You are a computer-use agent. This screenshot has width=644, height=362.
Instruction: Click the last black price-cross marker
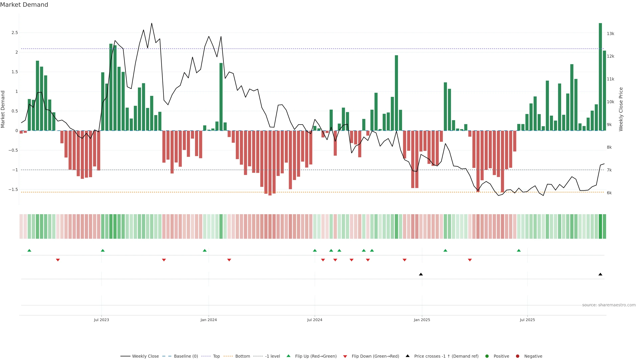[x=600, y=274]
